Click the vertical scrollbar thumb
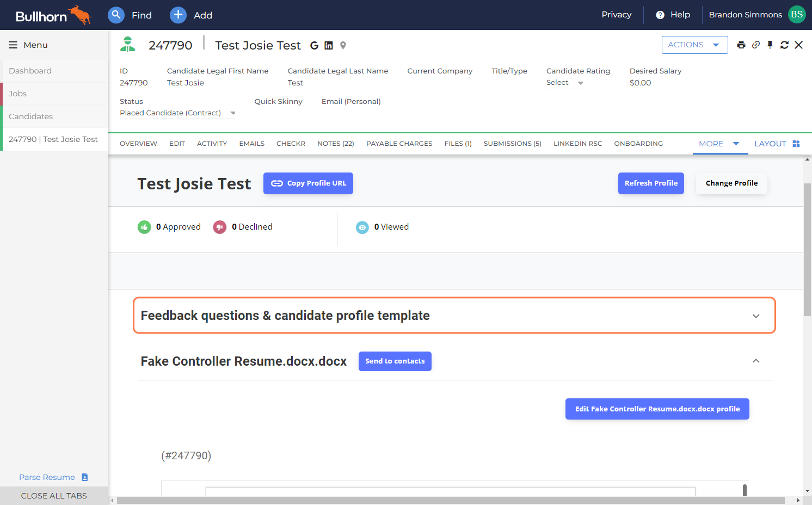The height and width of the screenshot is (505, 812). coord(808,250)
